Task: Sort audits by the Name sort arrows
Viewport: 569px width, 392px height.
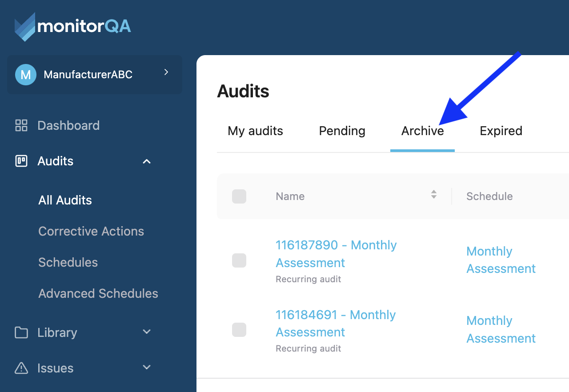Action: [434, 194]
